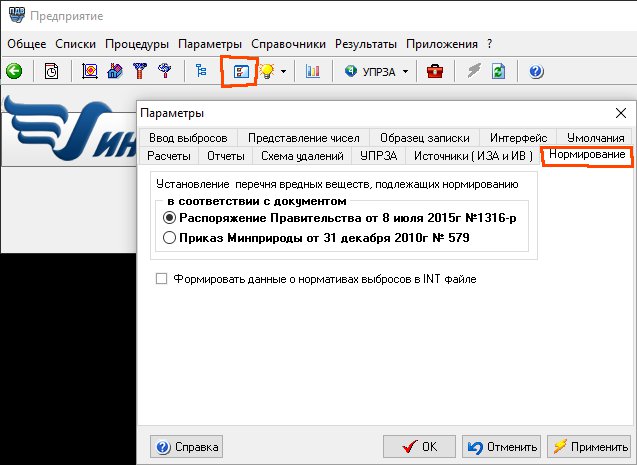Expand the dropdown arrow beside the light bulb
The image size is (637, 465).
click(x=284, y=72)
